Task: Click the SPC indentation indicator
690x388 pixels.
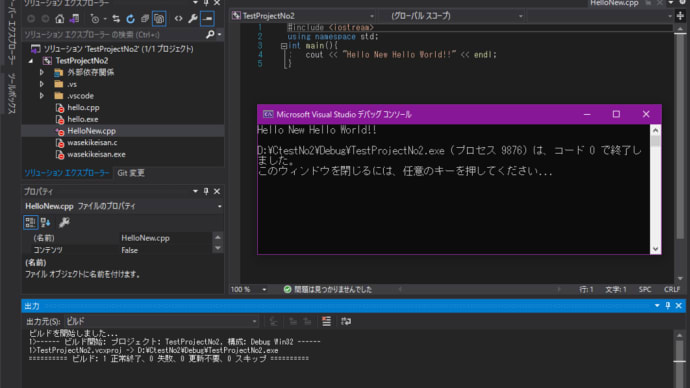Action: pyautogui.click(x=645, y=289)
